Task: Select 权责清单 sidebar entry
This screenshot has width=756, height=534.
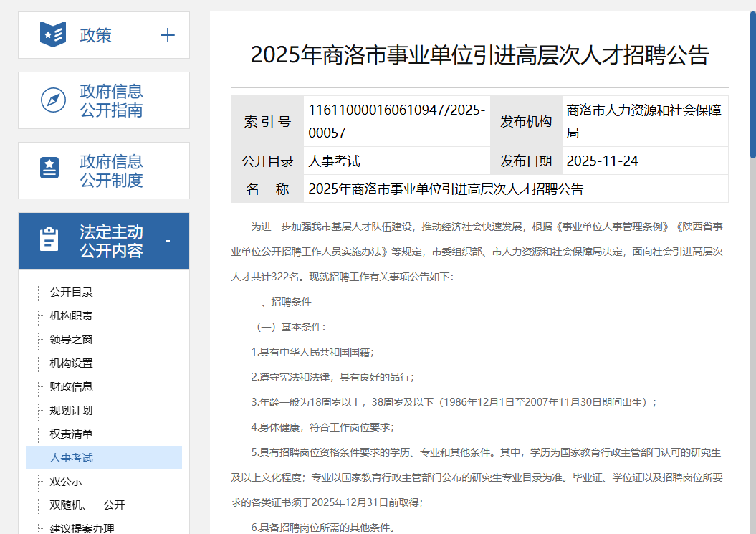Action: (x=71, y=434)
